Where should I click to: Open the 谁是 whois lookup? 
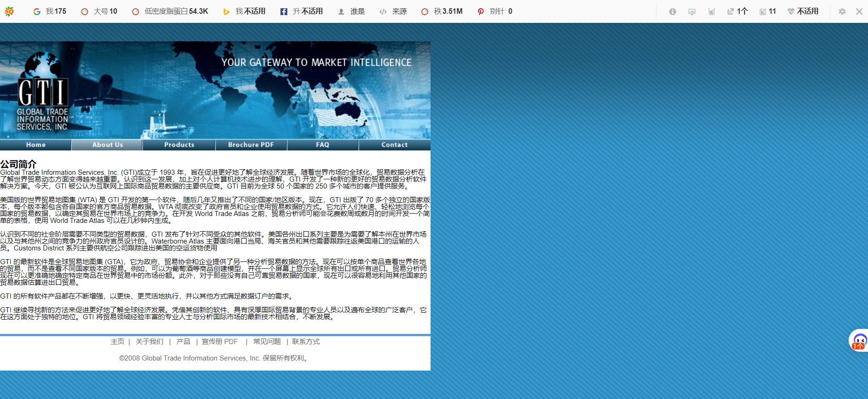352,11
